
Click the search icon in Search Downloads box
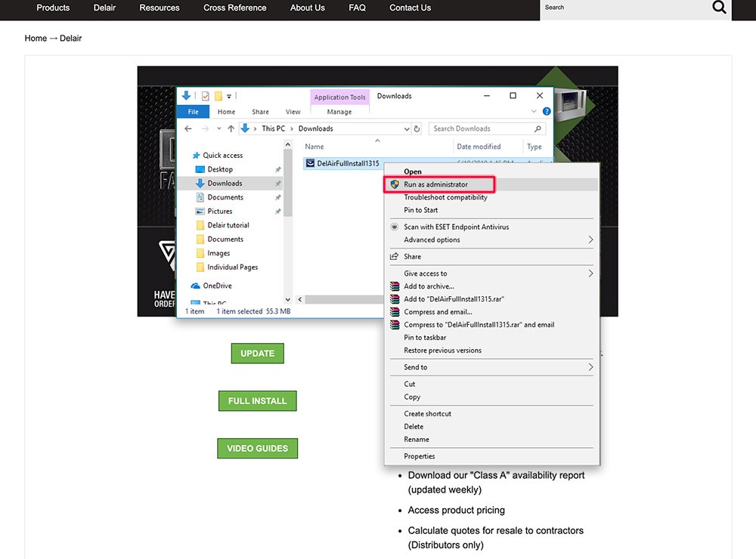coord(538,128)
